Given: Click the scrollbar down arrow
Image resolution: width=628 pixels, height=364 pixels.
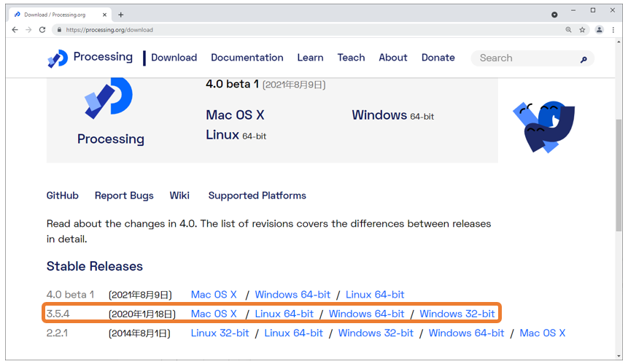Looking at the screenshot, I should click(619, 357).
